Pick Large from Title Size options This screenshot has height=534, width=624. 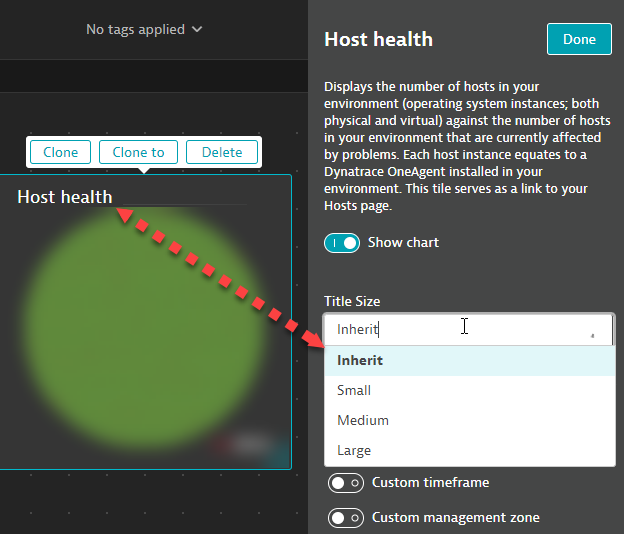[x=354, y=451]
